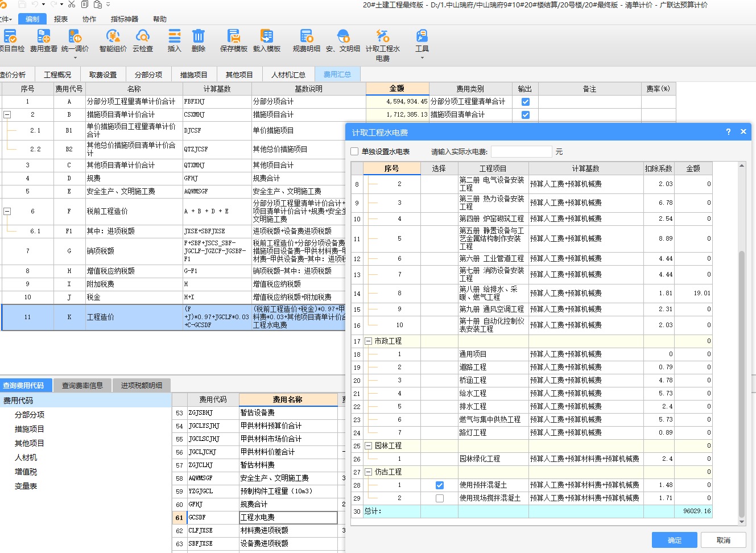Image resolution: width=756 pixels, height=553 pixels.
Task: Open the 帮助 menu
Action: click(160, 19)
